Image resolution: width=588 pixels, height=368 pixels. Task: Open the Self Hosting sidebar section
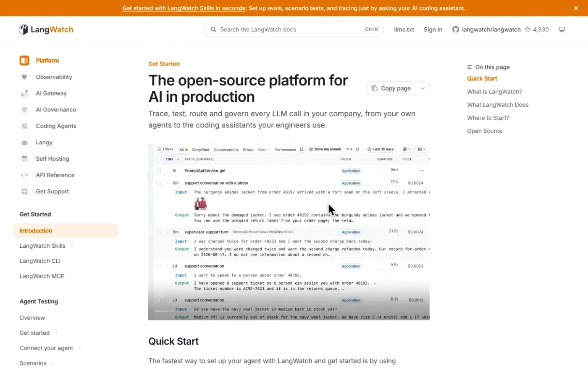tap(45, 159)
